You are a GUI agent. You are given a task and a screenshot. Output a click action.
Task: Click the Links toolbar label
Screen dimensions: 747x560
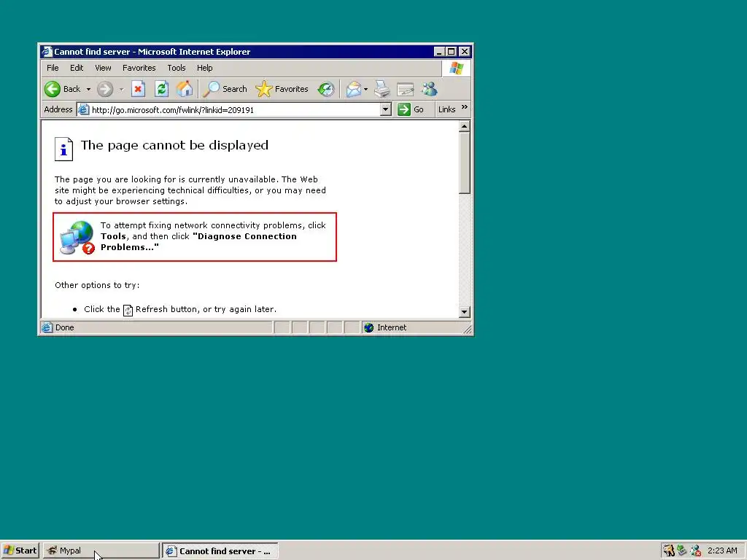pos(447,109)
